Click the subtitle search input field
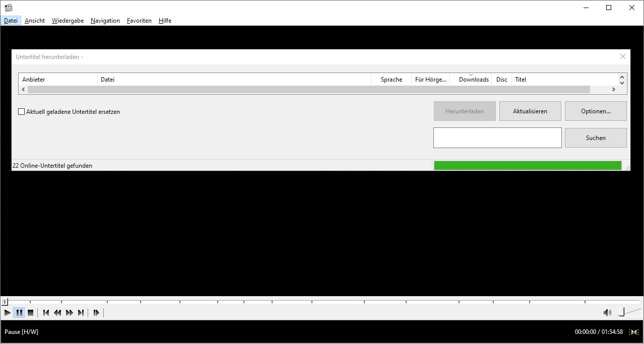 497,137
